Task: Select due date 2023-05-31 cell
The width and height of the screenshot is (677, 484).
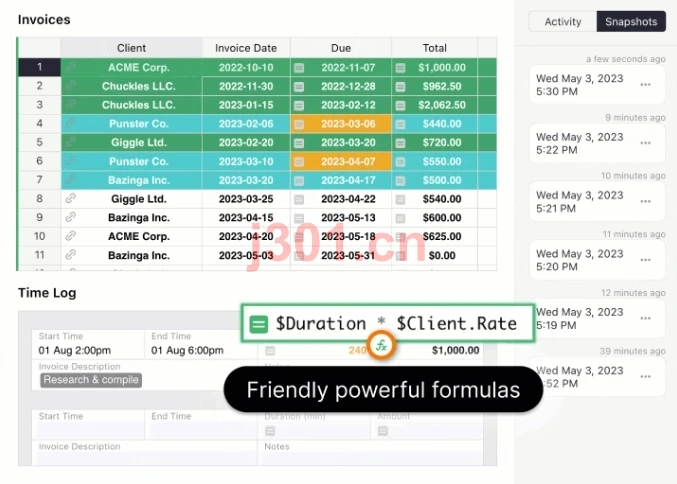Action: [341, 255]
